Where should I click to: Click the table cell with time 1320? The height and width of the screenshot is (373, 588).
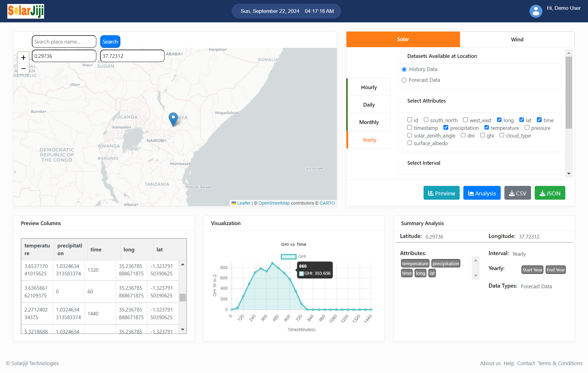100,270
